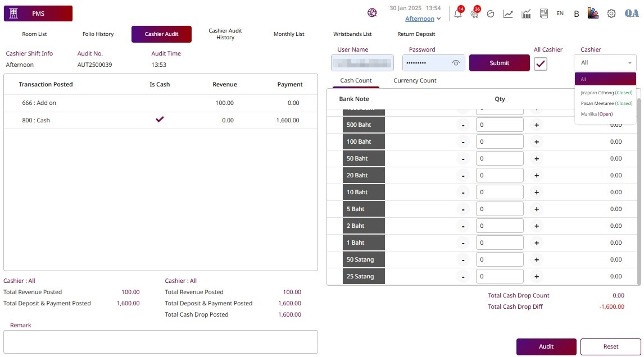Click inside the Remark text box
This screenshot has height=357, width=644.
pyautogui.click(x=161, y=341)
